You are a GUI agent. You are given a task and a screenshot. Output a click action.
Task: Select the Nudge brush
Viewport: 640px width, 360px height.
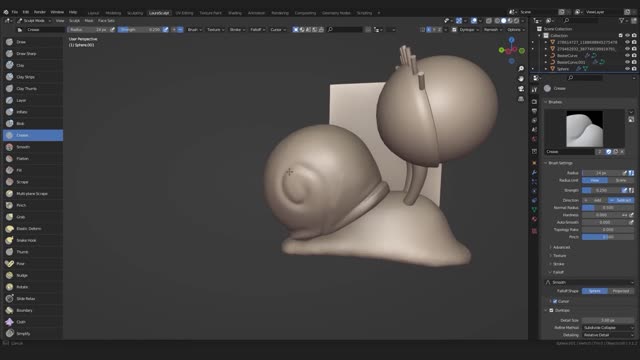point(33,276)
